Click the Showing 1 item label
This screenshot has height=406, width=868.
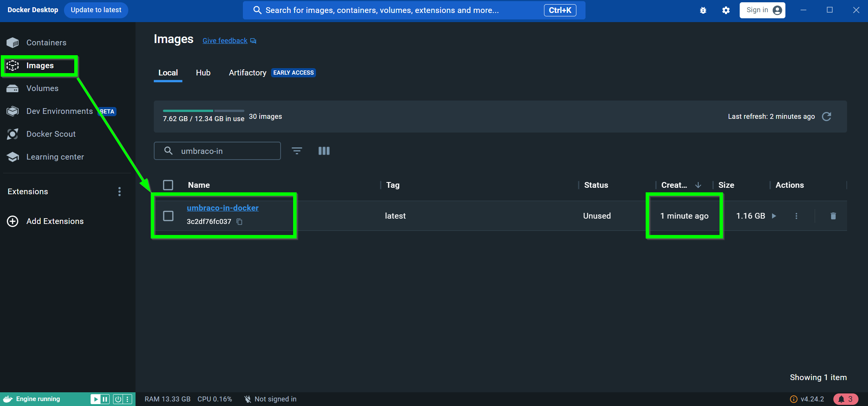point(818,377)
